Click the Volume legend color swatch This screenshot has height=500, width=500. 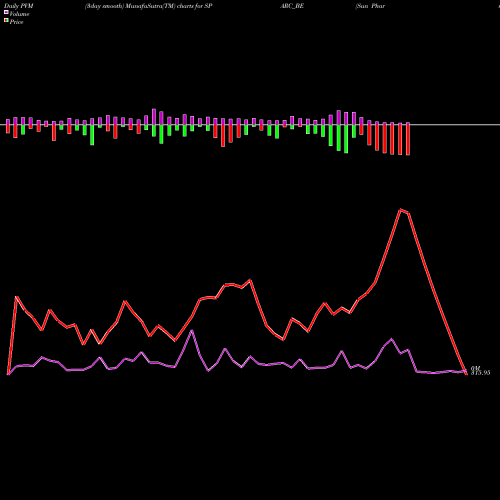(x=6, y=12)
